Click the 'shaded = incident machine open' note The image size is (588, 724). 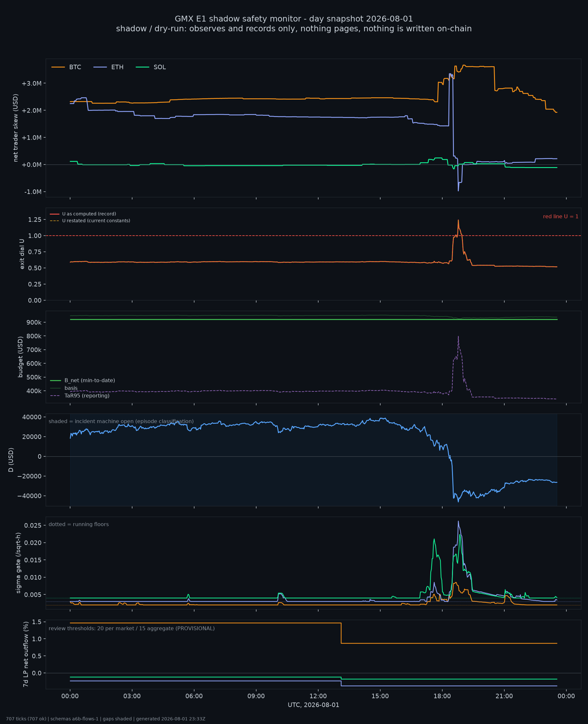pos(121,421)
